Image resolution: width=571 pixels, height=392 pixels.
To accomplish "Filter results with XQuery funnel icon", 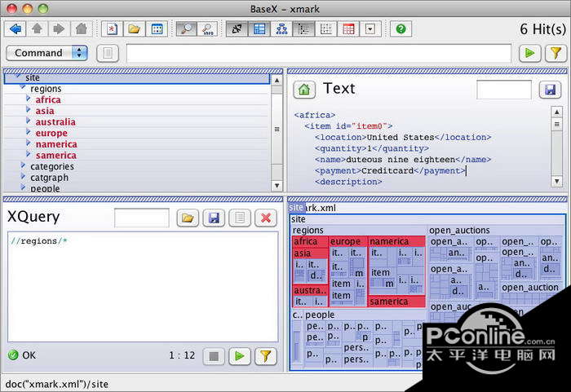I will click(x=266, y=356).
